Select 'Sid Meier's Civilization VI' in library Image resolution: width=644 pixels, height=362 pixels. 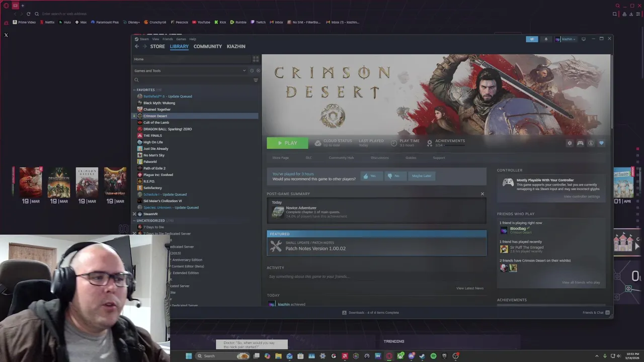coord(163,201)
